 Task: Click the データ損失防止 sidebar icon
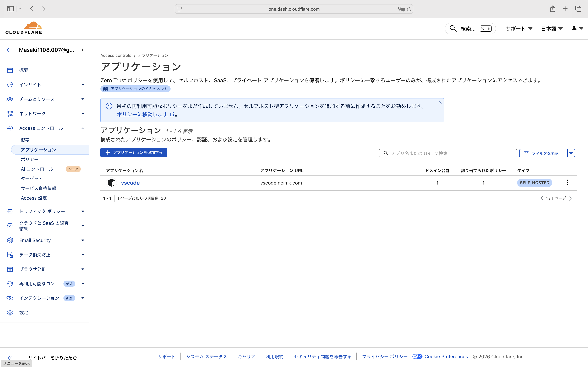10,255
